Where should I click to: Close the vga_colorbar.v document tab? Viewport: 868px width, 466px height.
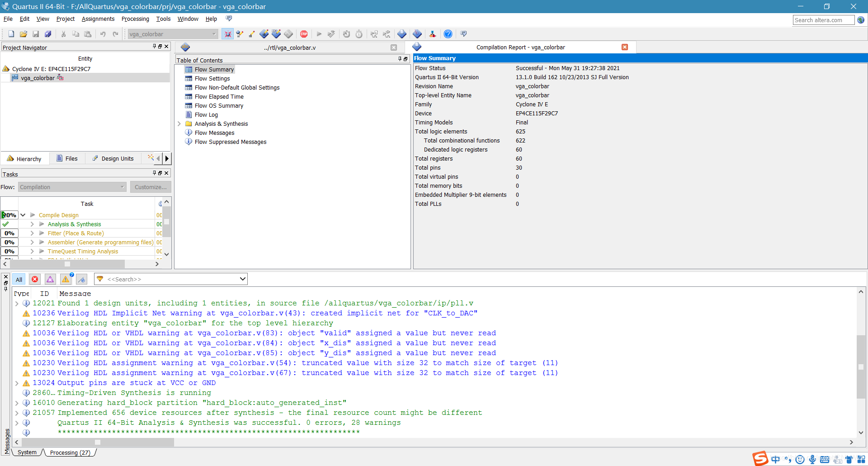tap(394, 48)
